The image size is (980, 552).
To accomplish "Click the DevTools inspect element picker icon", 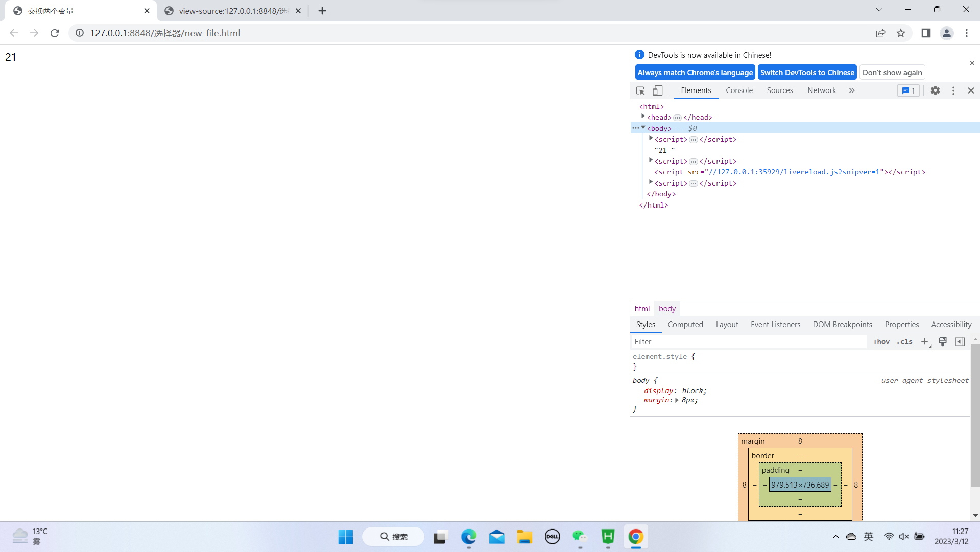I will (640, 90).
